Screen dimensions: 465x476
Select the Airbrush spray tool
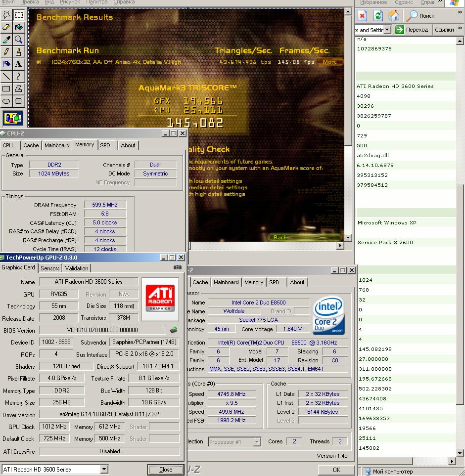point(6,64)
